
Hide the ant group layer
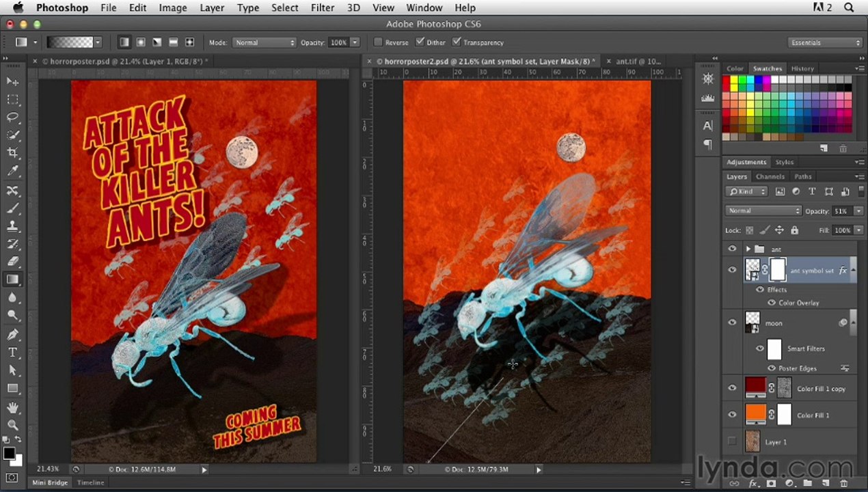pyautogui.click(x=732, y=249)
